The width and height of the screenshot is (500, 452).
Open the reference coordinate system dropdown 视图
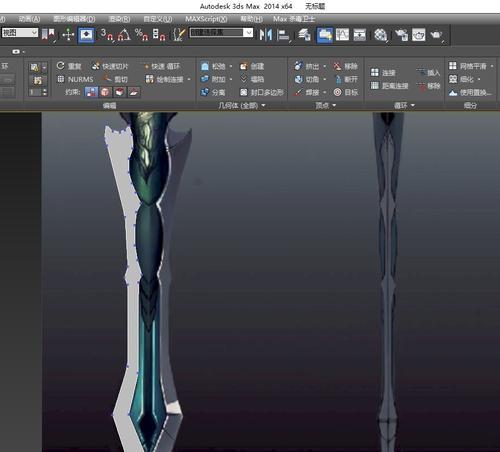click(x=20, y=33)
